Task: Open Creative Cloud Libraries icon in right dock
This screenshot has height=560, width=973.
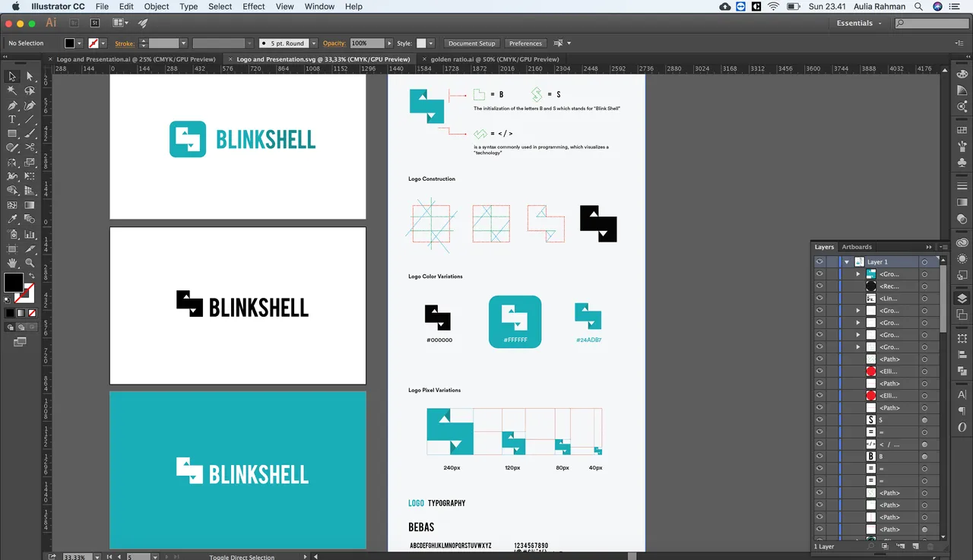Action: tap(962, 243)
